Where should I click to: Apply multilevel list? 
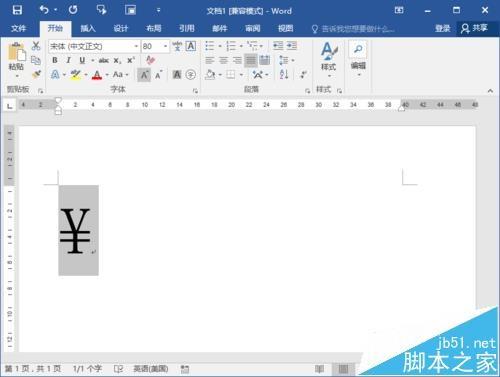click(x=252, y=45)
